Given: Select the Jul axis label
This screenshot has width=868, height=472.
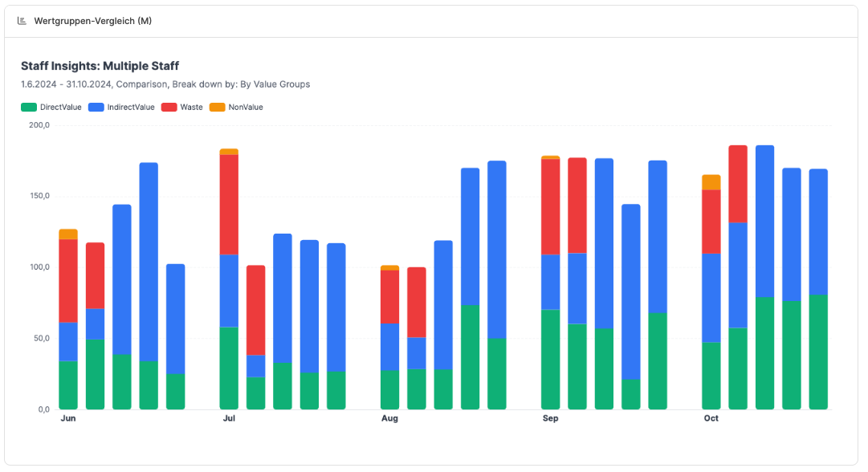Looking at the screenshot, I should (229, 418).
